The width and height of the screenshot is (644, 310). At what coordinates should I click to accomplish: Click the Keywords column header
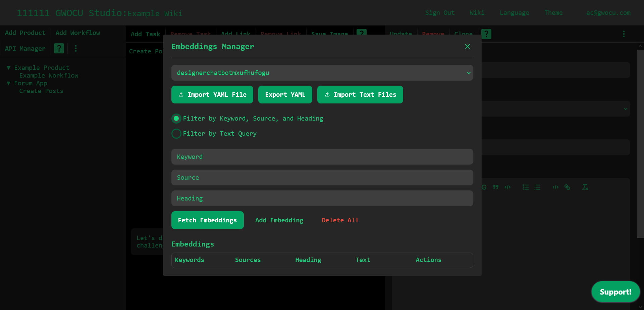pyautogui.click(x=190, y=260)
